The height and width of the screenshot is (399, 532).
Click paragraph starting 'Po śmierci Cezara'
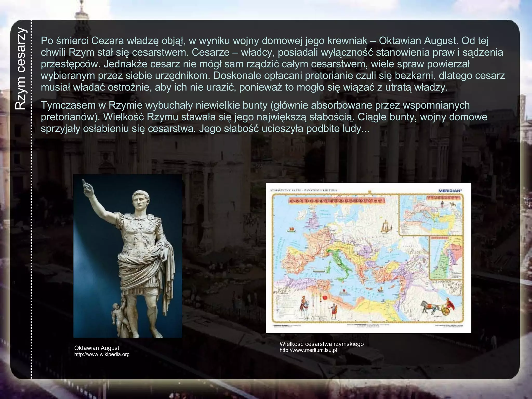273,64
